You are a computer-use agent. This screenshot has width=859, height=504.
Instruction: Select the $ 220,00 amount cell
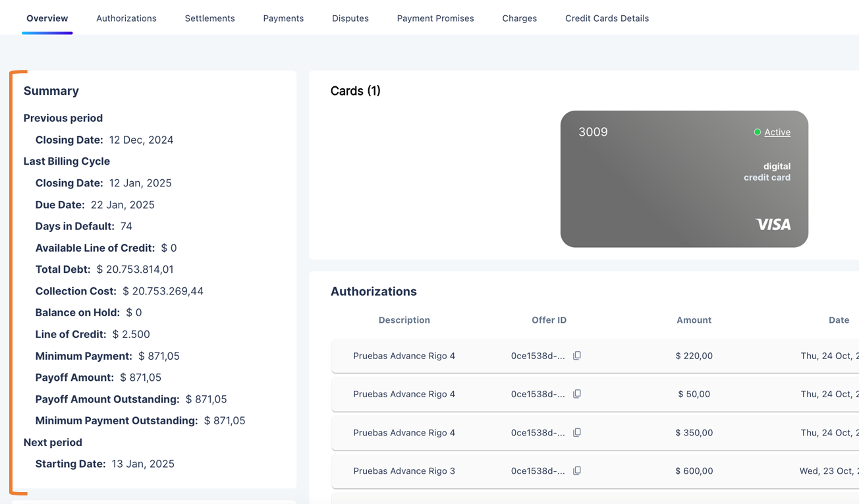click(694, 356)
